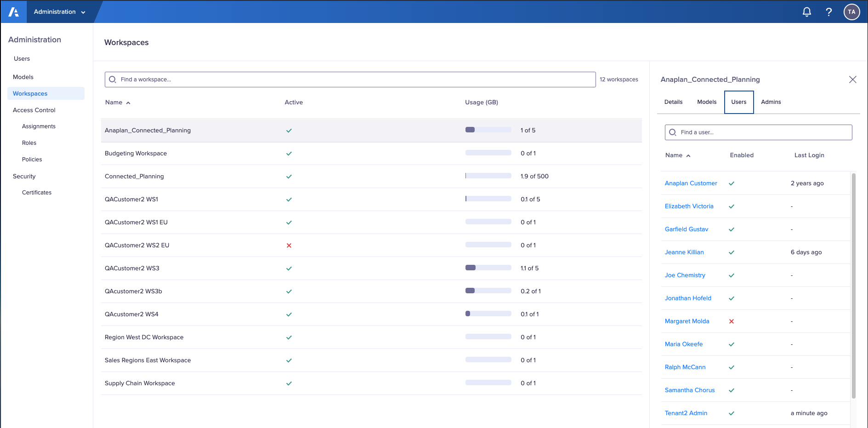
Task: Open Access Control in the sidebar
Action: (34, 110)
